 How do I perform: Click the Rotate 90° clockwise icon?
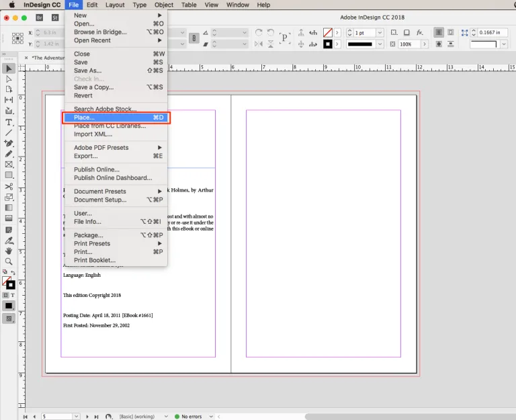(259, 32)
